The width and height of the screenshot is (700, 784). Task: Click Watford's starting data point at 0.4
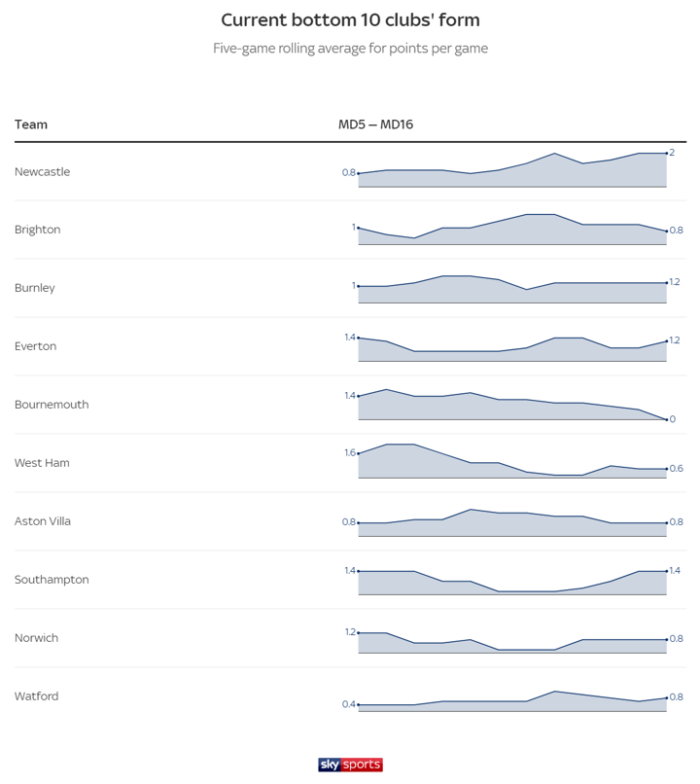(359, 704)
